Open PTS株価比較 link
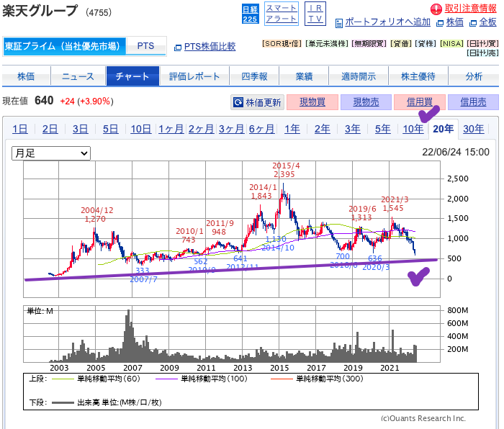This screenshot has width=504, height=429. [x=210, y=47]
